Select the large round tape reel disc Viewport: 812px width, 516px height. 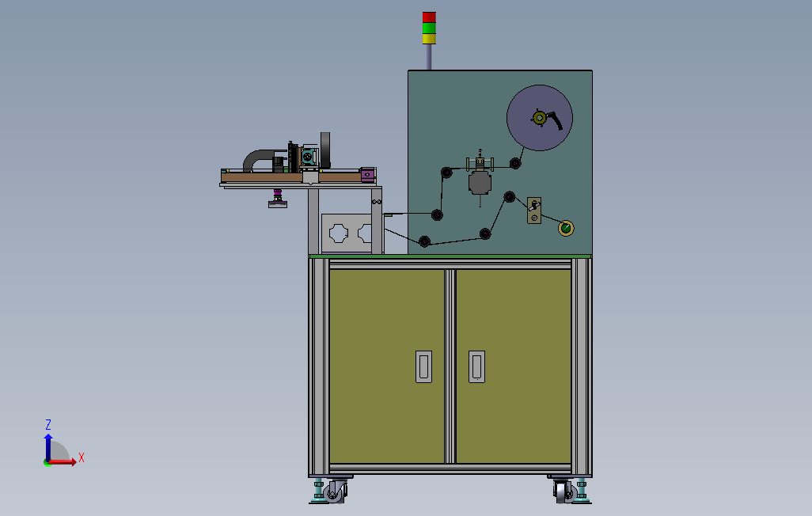pyautogui.click(x=540, y=118)
